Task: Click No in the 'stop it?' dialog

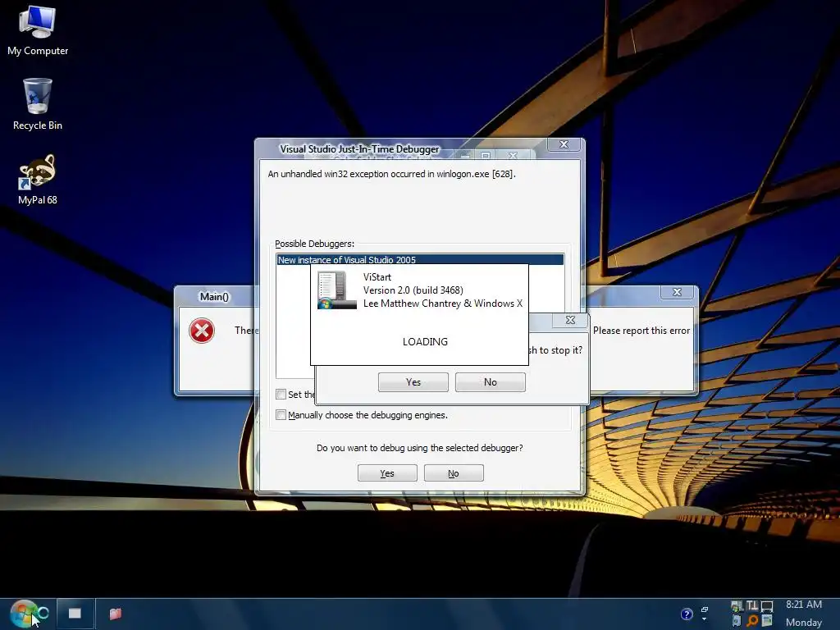Action: (x=491, y=382)
